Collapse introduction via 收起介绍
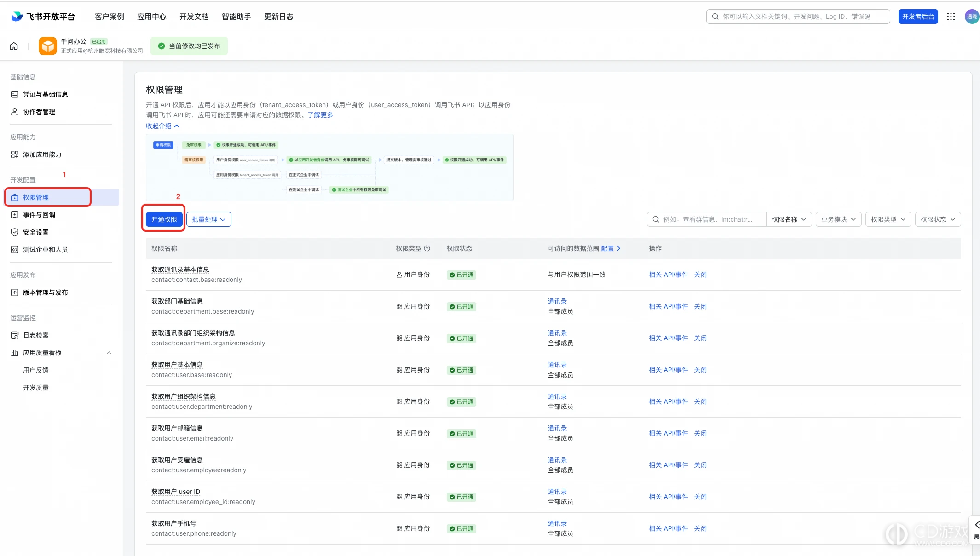Image resolution: width=980 pixels, height=556 pixels. [162, 126]
